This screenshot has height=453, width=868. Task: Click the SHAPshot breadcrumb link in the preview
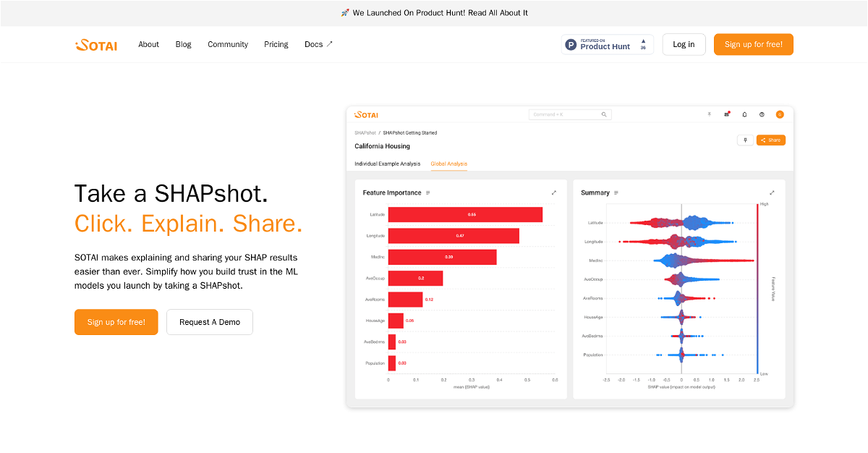pyautogui.click(x=365, y=133)
